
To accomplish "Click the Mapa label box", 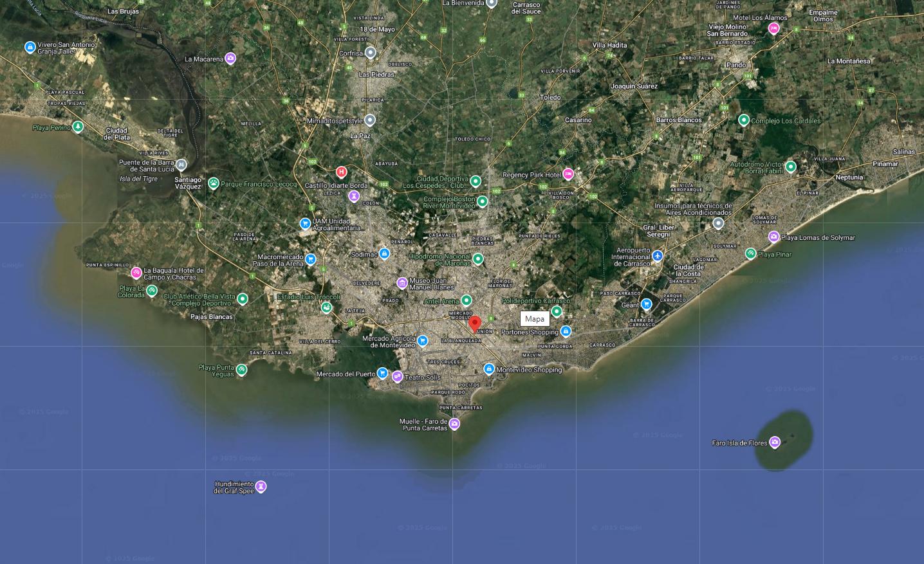I will tap(535, 318).
